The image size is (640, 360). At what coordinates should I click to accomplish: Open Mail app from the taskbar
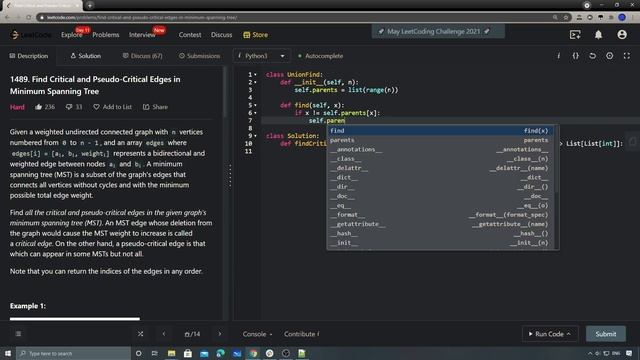pyautogui.click(x=204, y=353)
